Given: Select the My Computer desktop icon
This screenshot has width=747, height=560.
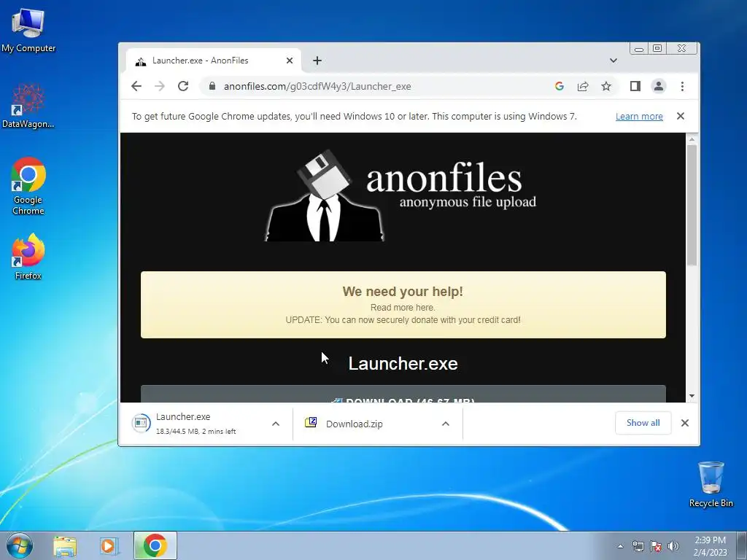Looking at the screenshot, I should [28, 30].
